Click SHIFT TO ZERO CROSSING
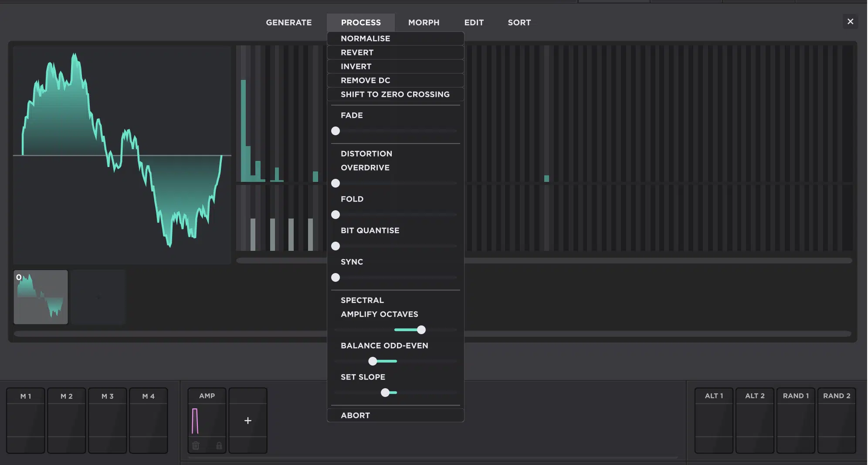868x465 pixels. click(395, 94)
